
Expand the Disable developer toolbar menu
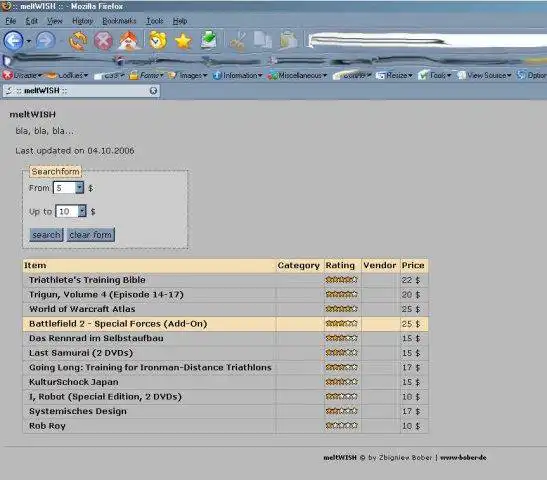point(22,75)
